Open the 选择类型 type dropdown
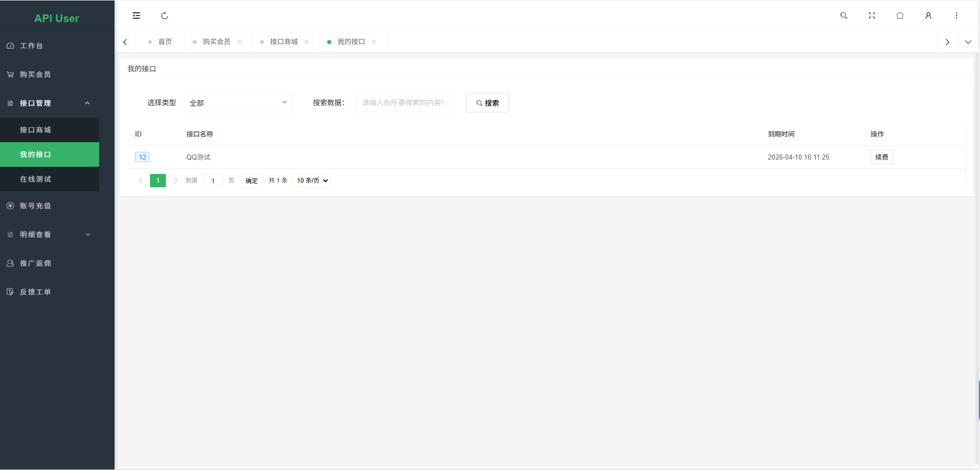Screen dimensions: 980x470 coord(238,103)
